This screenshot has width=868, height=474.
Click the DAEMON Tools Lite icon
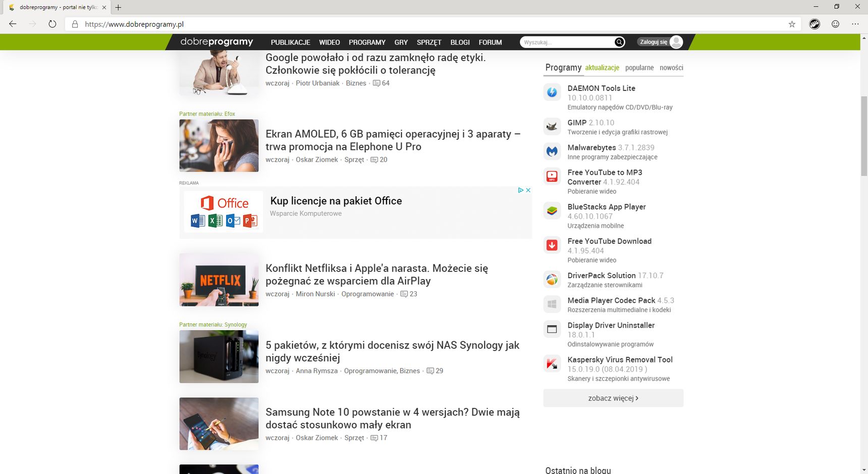tap(552, 92)
